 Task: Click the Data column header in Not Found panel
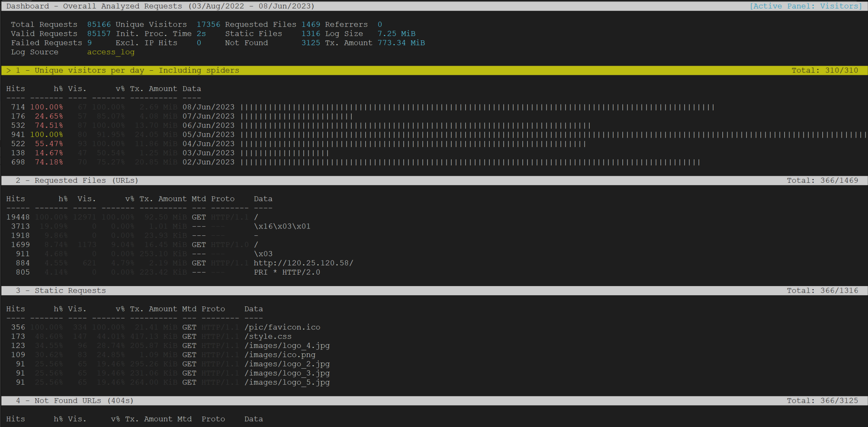pyautogui.click(x=253, y=419)
